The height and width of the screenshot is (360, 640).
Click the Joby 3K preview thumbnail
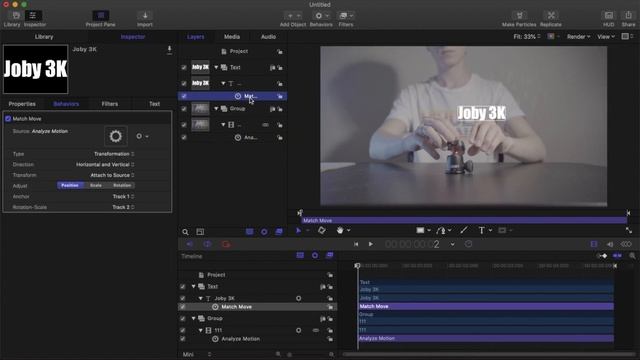click(36, 69)
